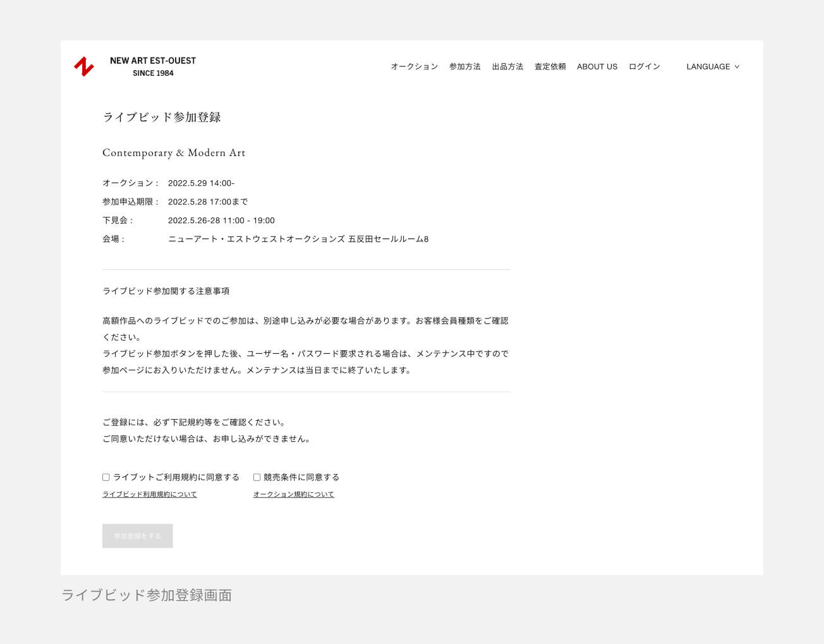Open the 査定依頼 navigation item
The width and height of the screenshot is (824, 644).
coord(550,66)
